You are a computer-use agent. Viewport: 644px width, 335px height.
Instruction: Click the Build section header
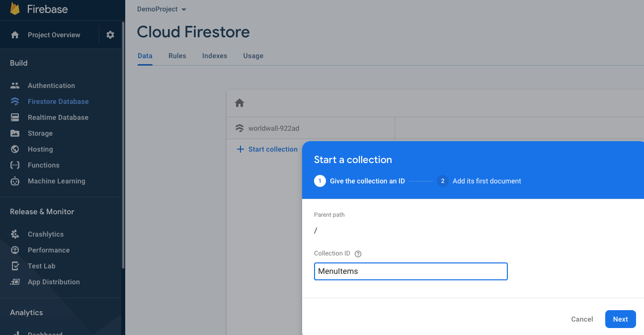19,63
